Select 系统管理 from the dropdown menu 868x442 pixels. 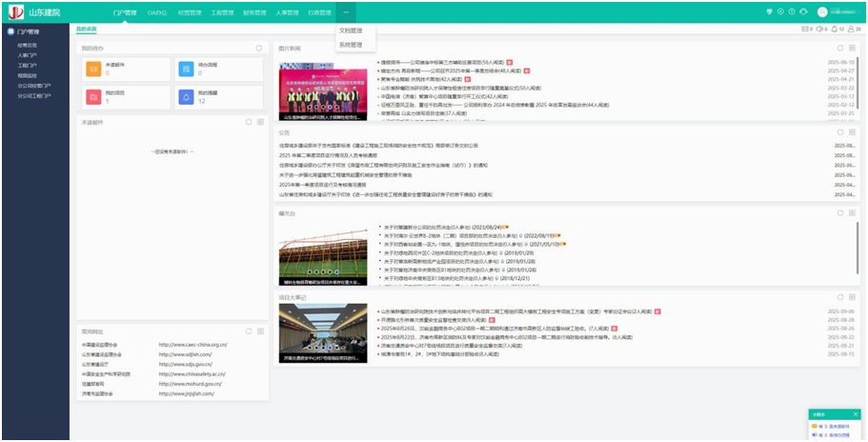[x=351, y=44]
